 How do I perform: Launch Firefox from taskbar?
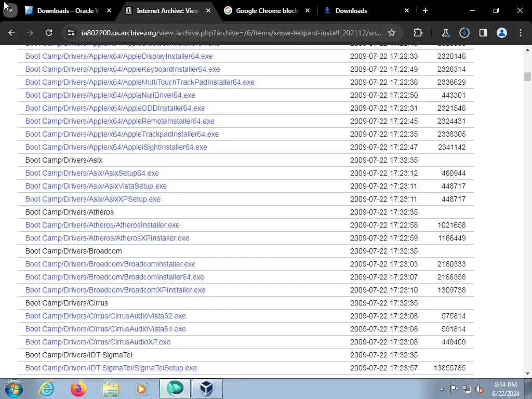pos(78,389)
